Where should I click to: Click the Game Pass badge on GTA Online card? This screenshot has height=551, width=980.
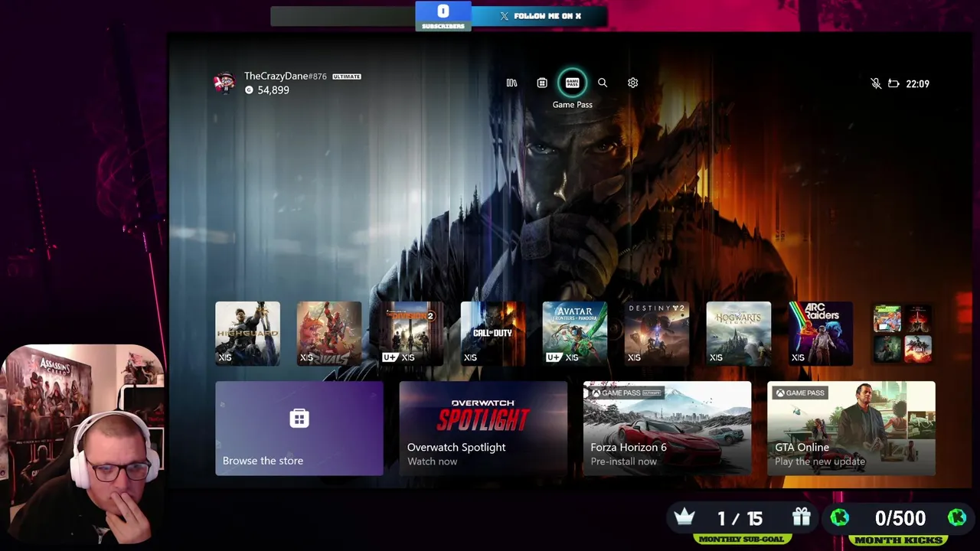click(799, 393)
